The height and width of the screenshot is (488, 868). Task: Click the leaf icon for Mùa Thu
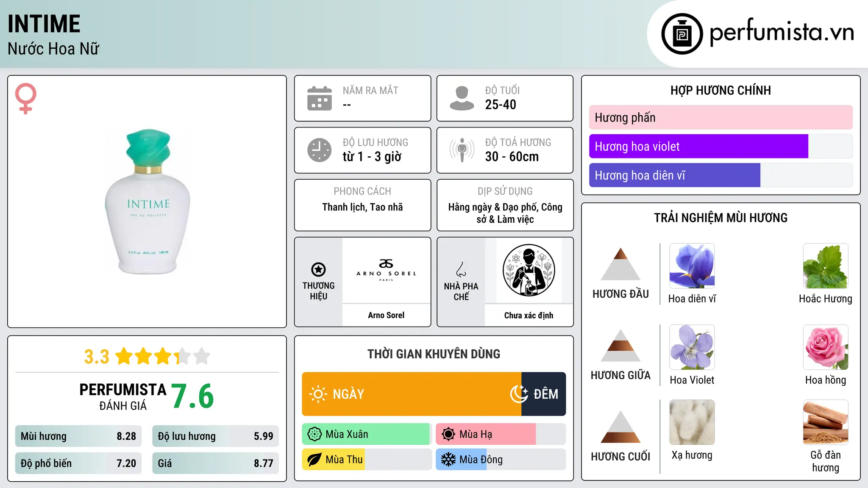pos(314,460)
